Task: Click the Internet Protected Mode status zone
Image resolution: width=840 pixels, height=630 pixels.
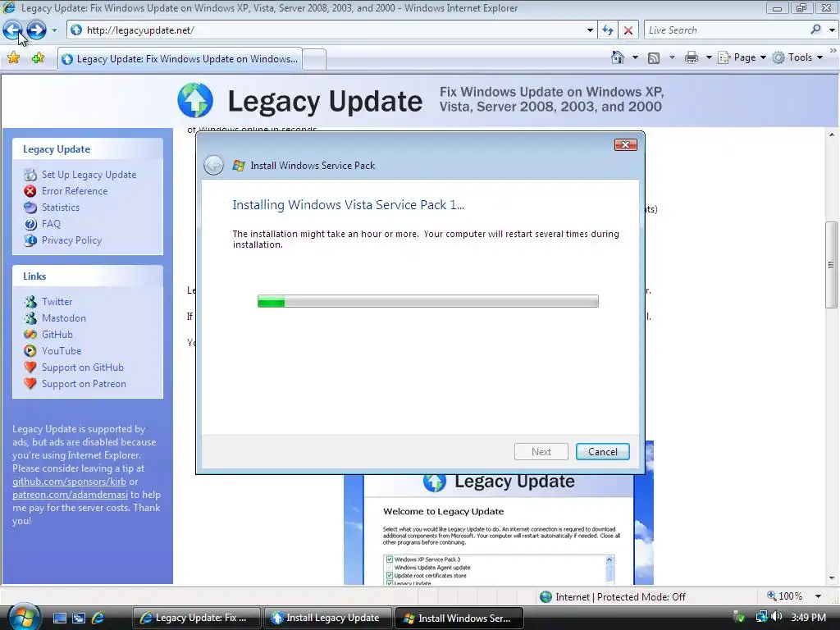Action: (x=612, y=597)
